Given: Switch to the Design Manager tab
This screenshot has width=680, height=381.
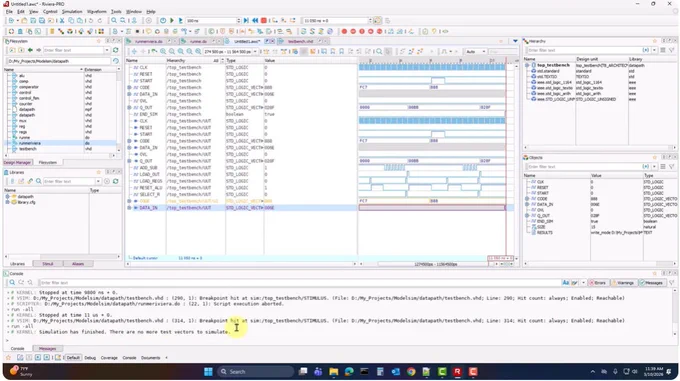Looking at the screenshot, I should click(x=17, y=163).
